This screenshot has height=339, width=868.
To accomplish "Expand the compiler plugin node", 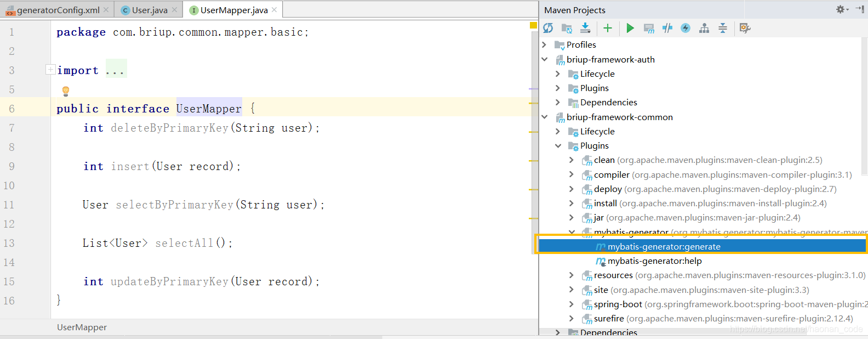I will click(572, 174).
